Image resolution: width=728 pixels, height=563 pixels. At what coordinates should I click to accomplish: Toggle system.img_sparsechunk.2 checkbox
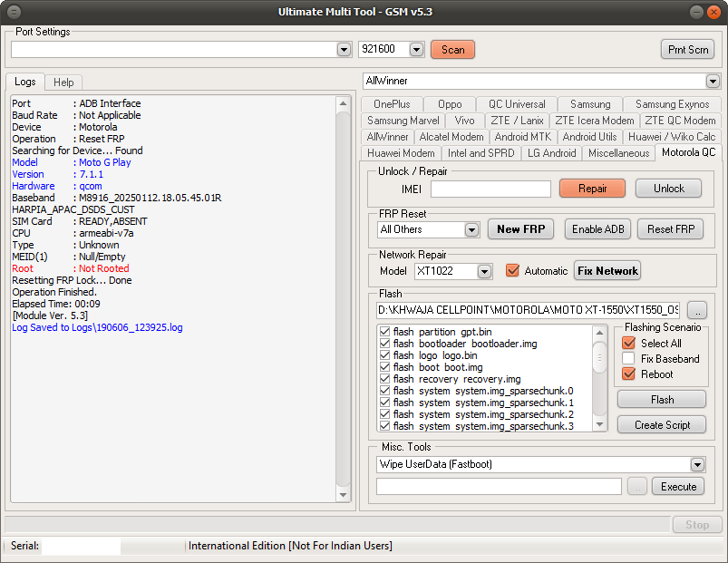click(384, 414)
